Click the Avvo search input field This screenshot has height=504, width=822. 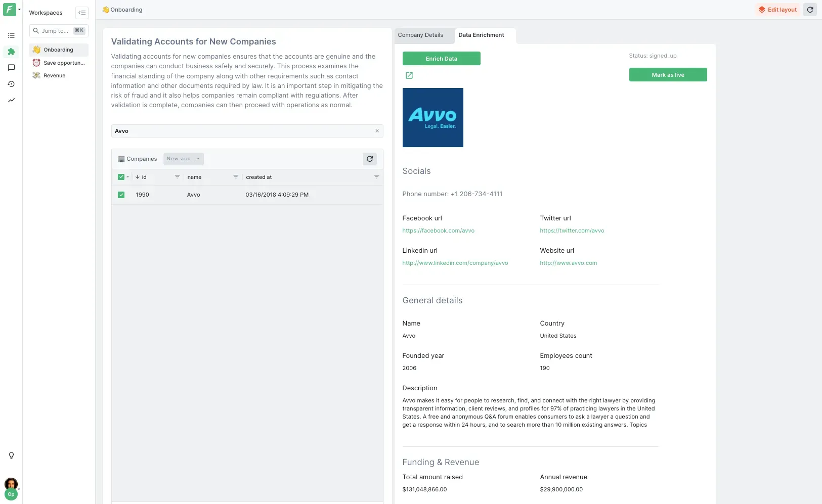click(247, 131)
